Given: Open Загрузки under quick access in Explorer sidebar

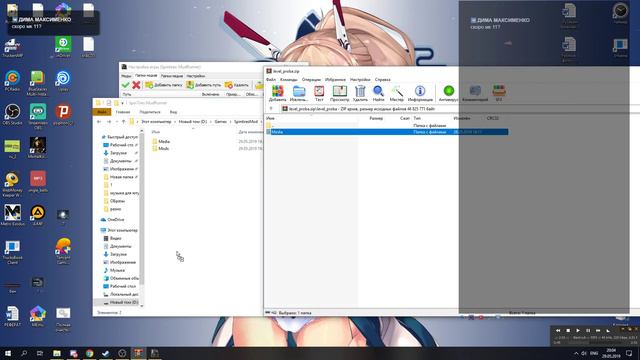Looking at the screenshot, I should point(118,153).
